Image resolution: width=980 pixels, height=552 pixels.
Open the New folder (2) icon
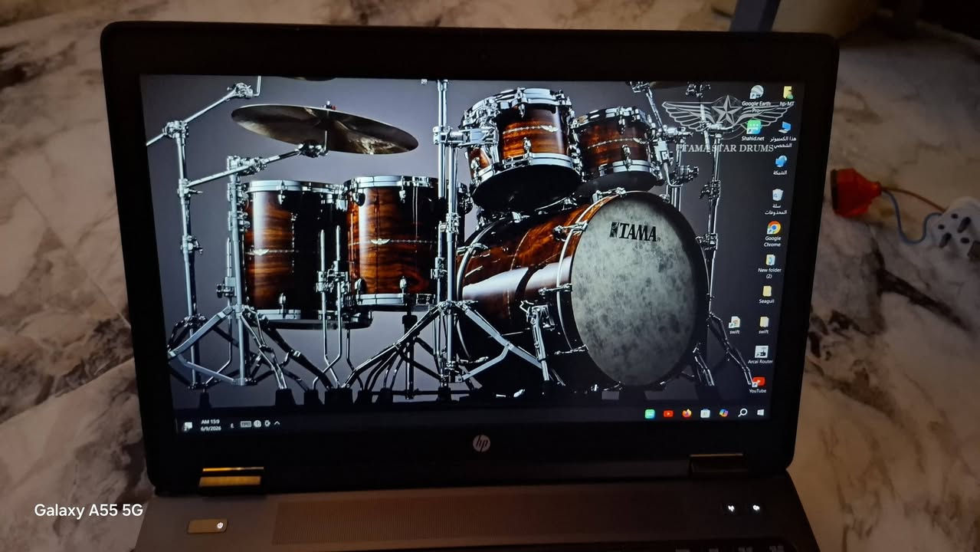point(769,265)
